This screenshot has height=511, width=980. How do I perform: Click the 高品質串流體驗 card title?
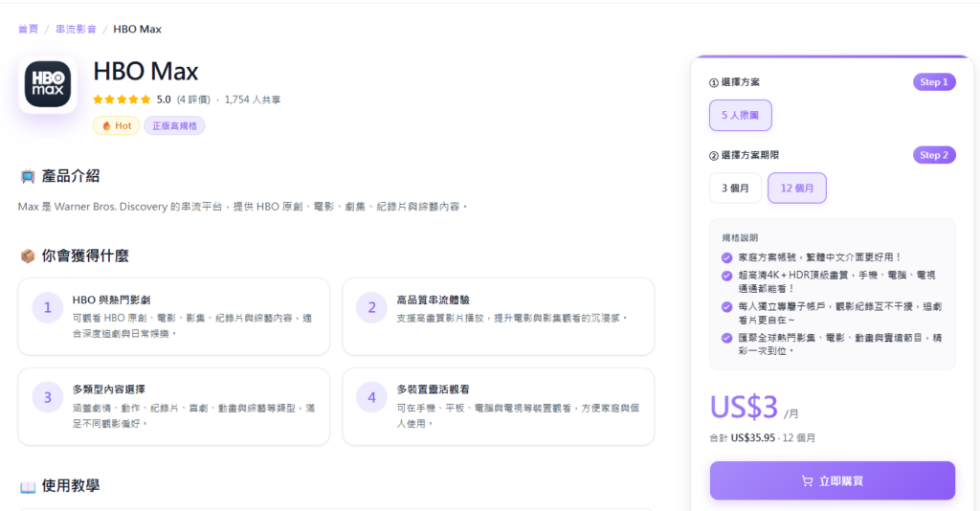click(x=434, y=300)
